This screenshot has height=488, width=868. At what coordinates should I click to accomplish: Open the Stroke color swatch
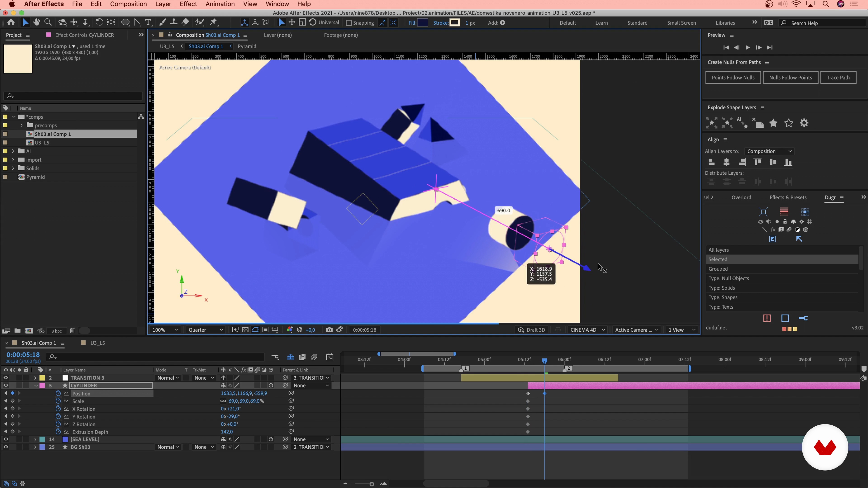click(x=455, y=23)
